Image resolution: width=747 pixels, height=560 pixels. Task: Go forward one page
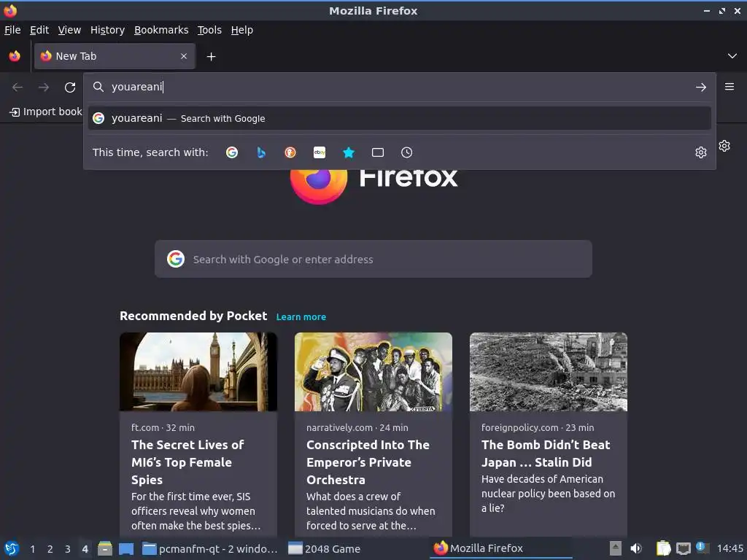pyautogui.click(x=44, y=87)
